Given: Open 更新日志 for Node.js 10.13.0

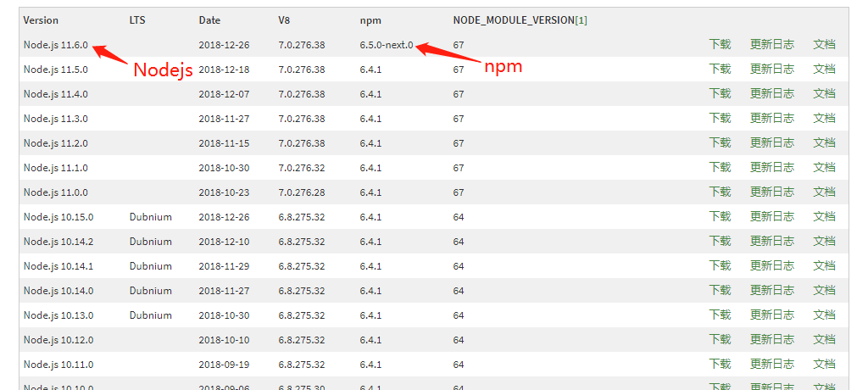Looking at the screenshot, I should coord(771,315).
